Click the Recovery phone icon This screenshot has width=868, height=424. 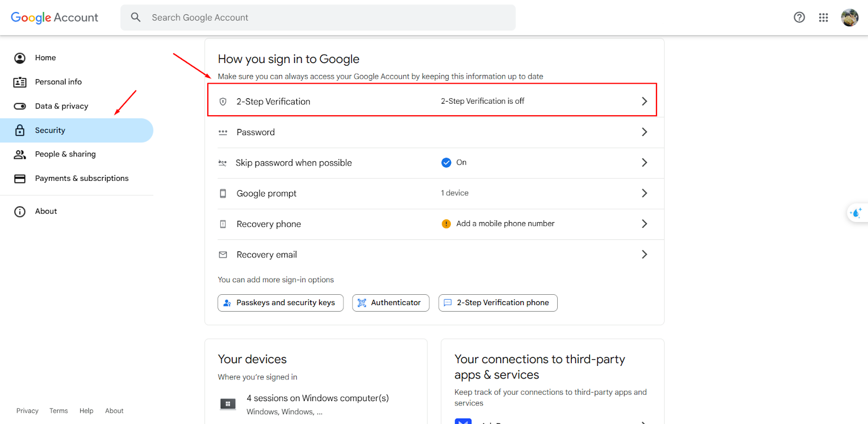pyautogui.click(x=223, y=224)
